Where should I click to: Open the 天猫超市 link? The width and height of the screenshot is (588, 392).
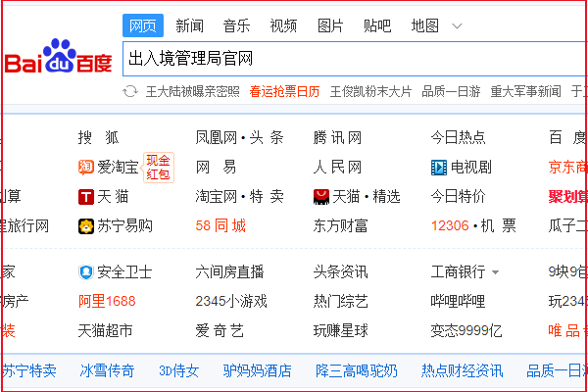pyautogui.click(x=106, y=331)
